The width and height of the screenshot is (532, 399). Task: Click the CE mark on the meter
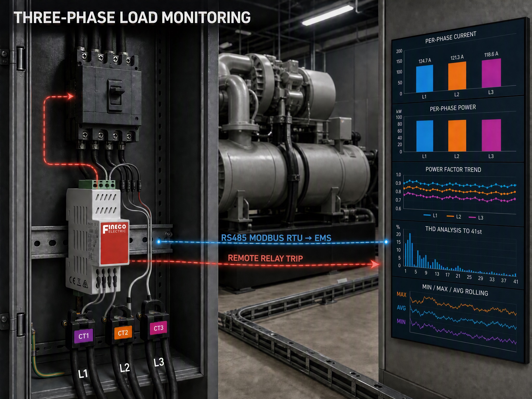coord(72,280)
